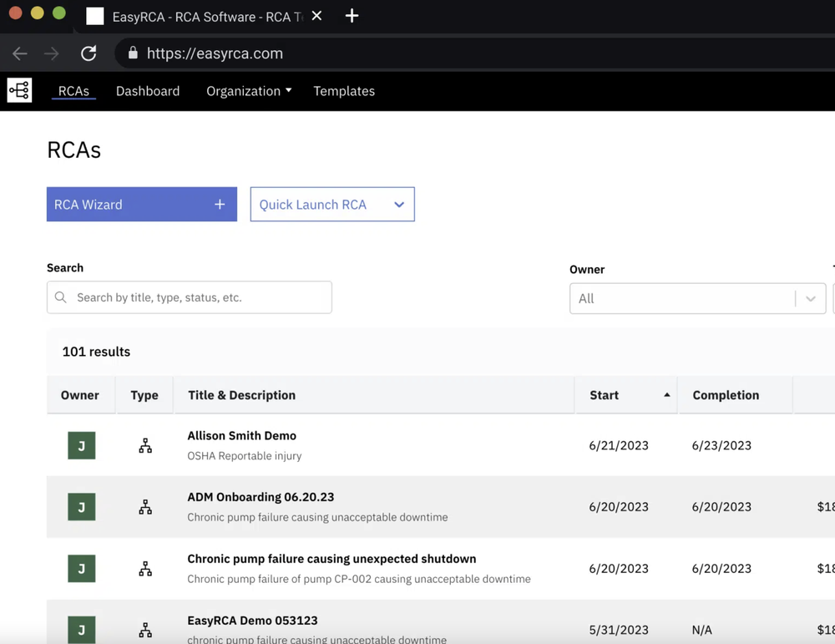Click owner avatar J for Allison Smith Demo
Screen dimensions: 835x644
82,445
